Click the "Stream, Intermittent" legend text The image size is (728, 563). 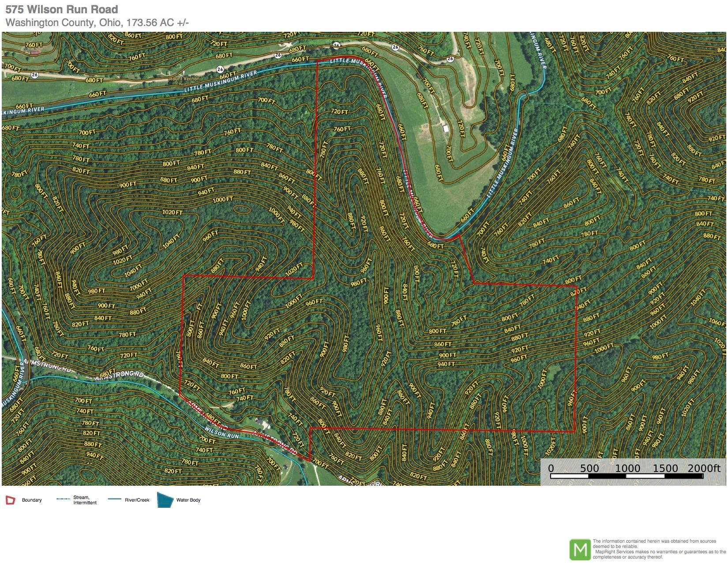[x=85, y=500]
